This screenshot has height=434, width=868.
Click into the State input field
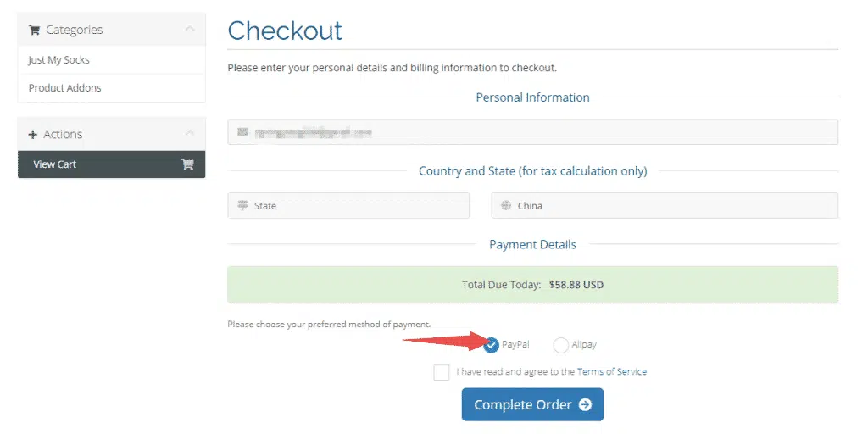coord(356,205)
